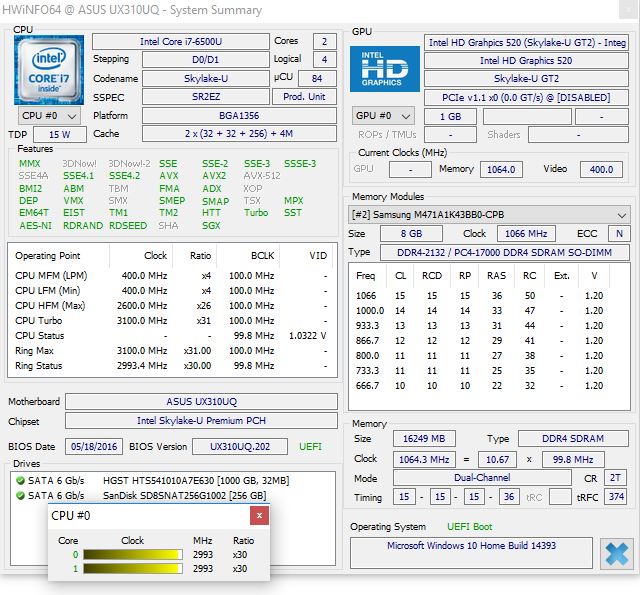Close the System Summary with blue X button

pos(616,554)
